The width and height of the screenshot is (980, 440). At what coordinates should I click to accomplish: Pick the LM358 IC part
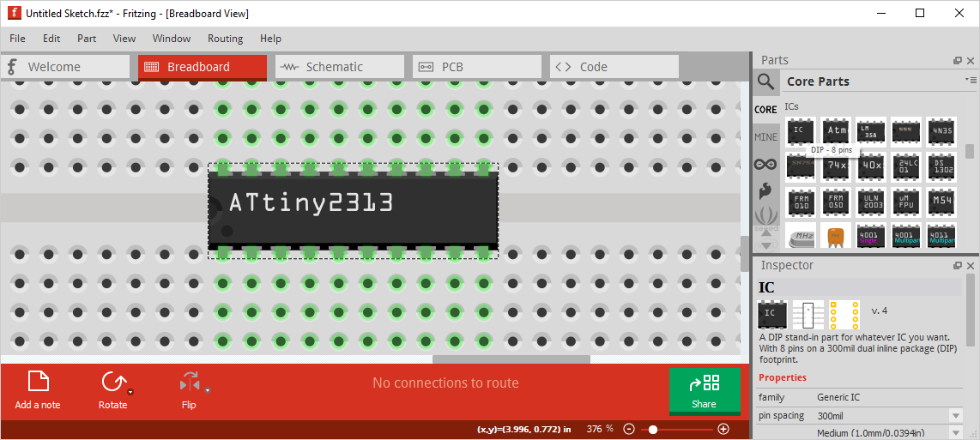pyautogui.click(x=871, y=131)
